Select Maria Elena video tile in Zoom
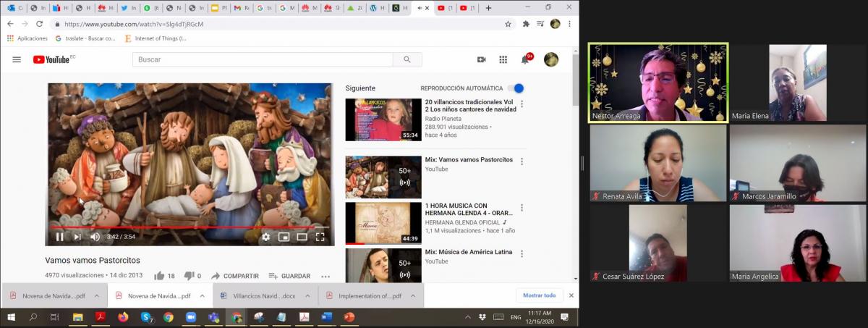Image resolution: width=868 pixels, height=328 pixels. [797, 83]
